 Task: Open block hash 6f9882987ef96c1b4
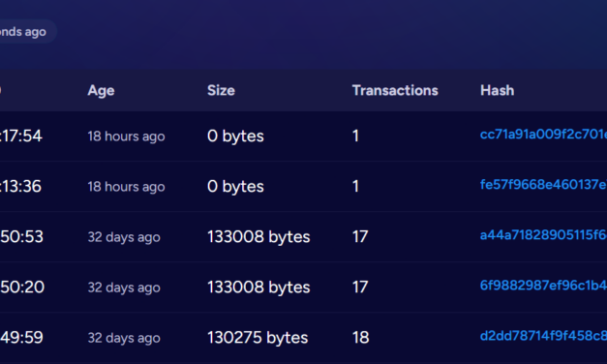tap(543, 286)
